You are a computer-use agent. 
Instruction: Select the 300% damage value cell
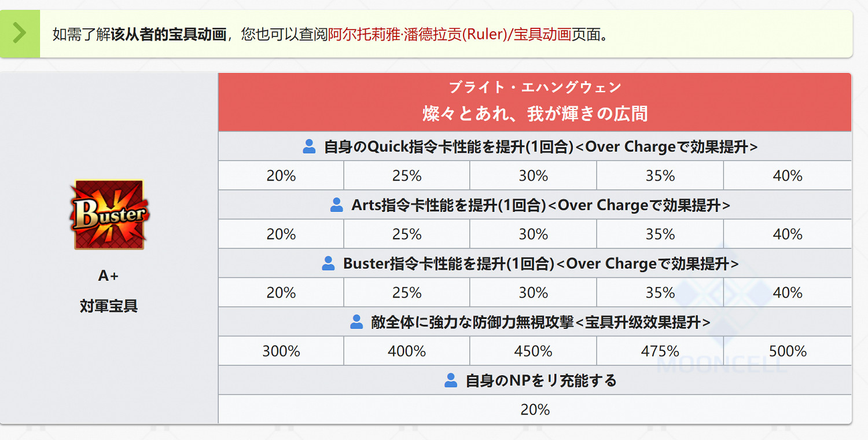pos(280,351)
